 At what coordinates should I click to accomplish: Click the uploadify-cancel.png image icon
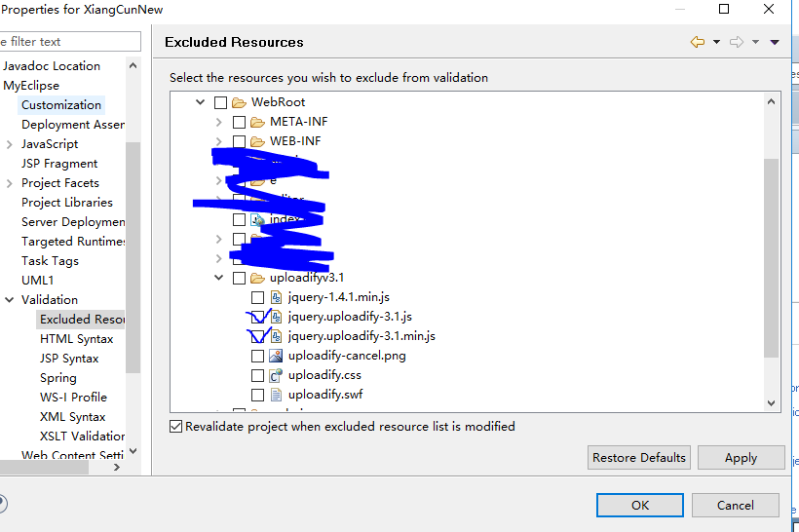[x=276, y=356]
